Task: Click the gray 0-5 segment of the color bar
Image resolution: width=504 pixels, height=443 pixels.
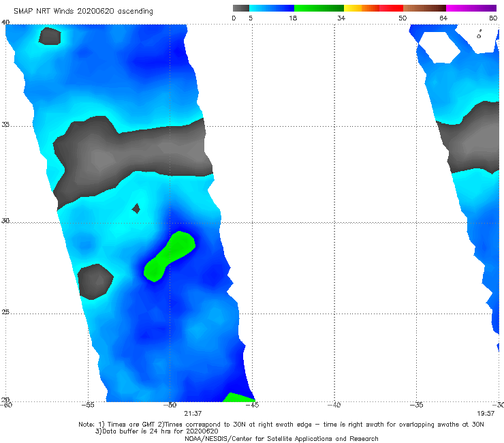Action: pyautogui.click(x=241, y=8)
